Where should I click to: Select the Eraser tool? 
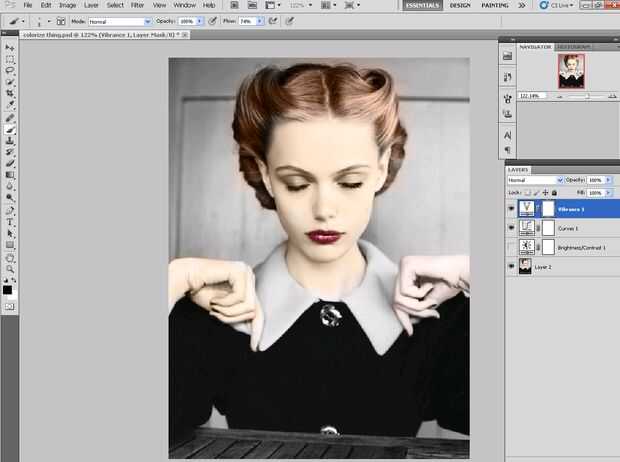pyautogui.click(x=9, y=164)
